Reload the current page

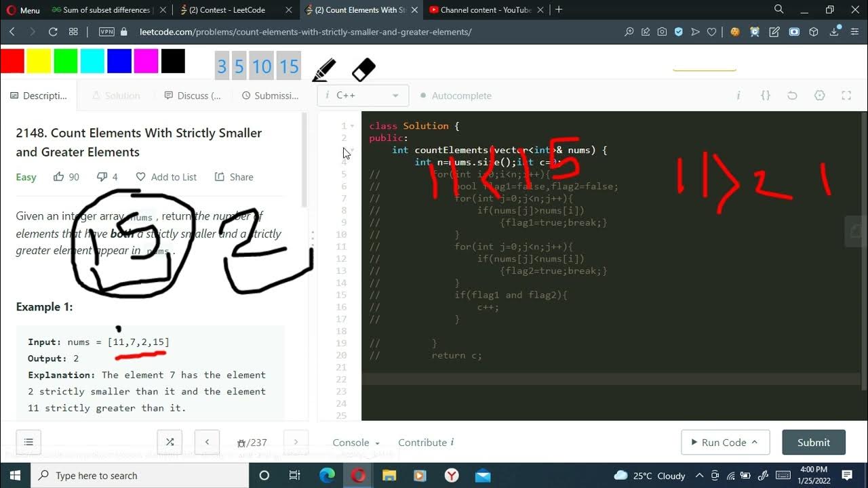53,32
